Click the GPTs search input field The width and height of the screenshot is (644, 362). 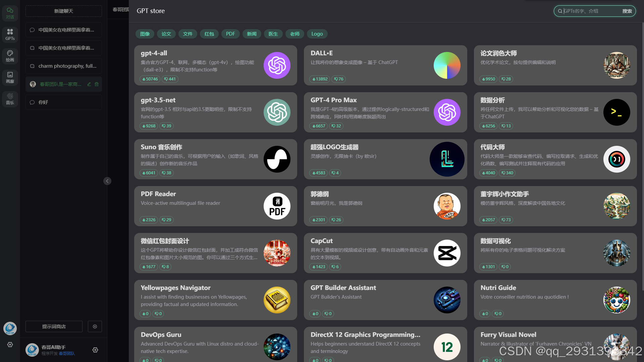click(x=590, y=11)
